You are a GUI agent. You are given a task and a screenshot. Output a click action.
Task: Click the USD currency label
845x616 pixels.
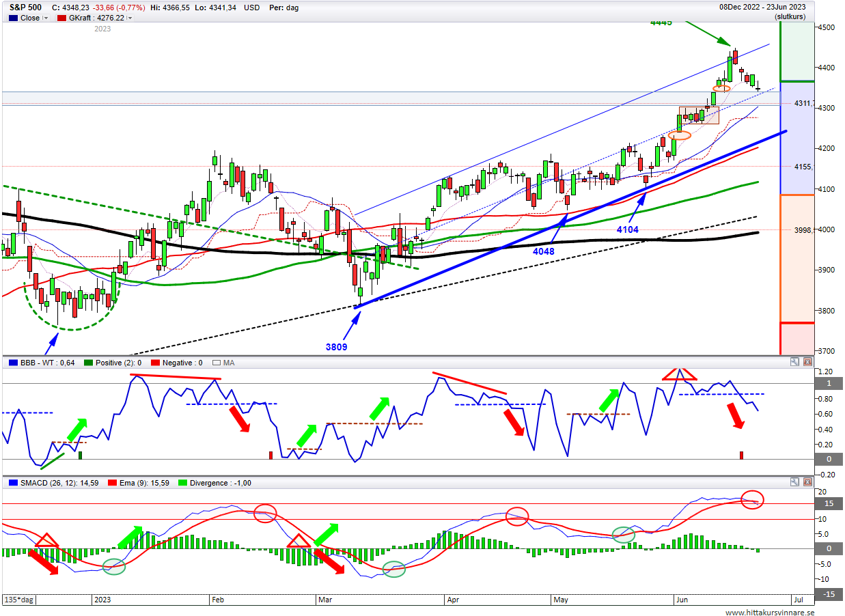253,7
